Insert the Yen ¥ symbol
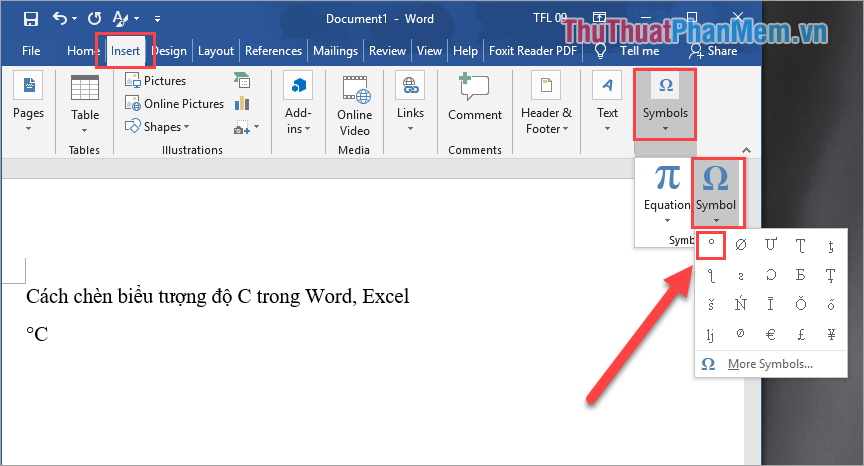Viewport: 864px width, 466px height. (831, 334)
